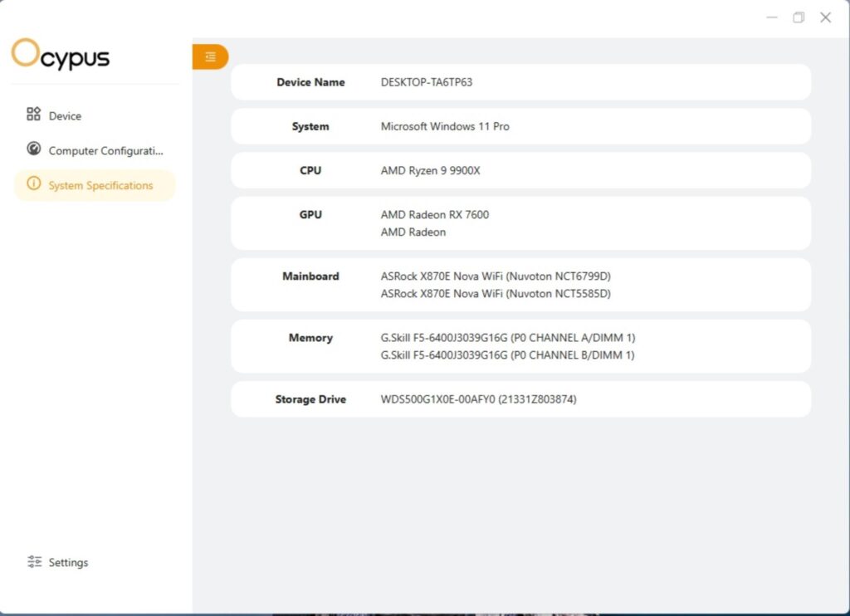The height and width of the screenshot is (616, 850).
Task: Collapse sidebar with orange menu button
Action: pyautogui.click(x=210, y=56)
